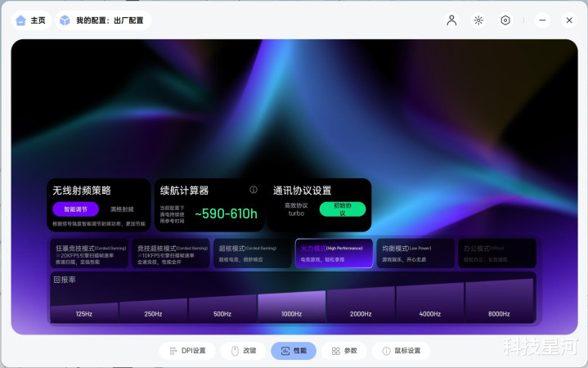Select 满格射频 wireless RF option
Viewport: 588px width, 368px height.
pyautogui.click(x=122, y=209)
